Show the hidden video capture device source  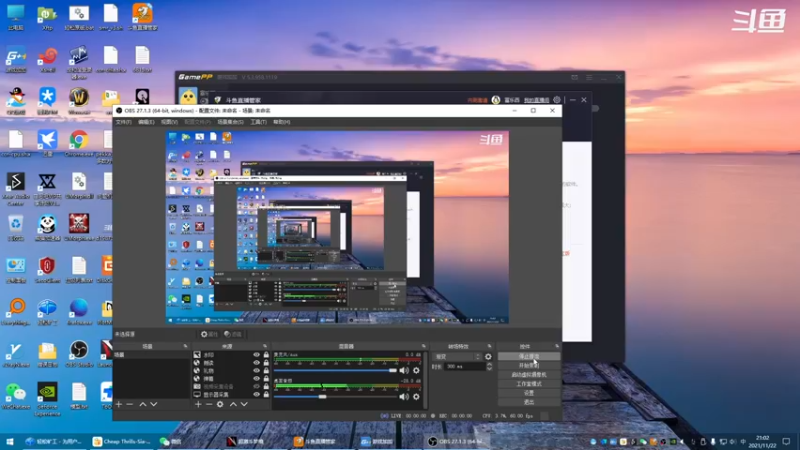pos(256,386)
